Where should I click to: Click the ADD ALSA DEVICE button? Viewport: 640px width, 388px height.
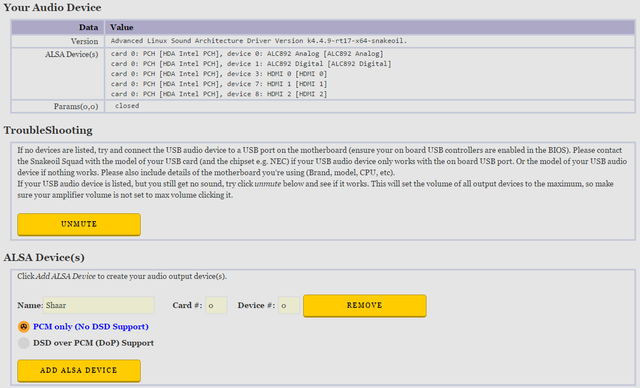tap(79, 370)
